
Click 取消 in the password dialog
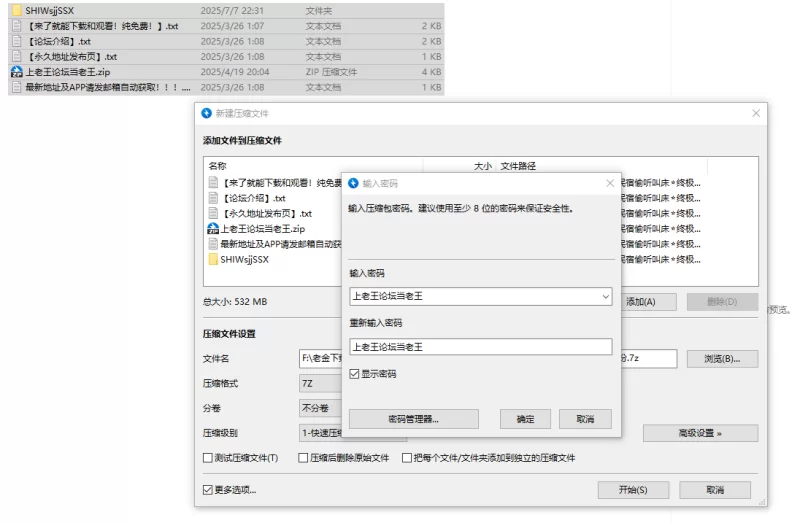pyautogui.click(x=585, y=419)
